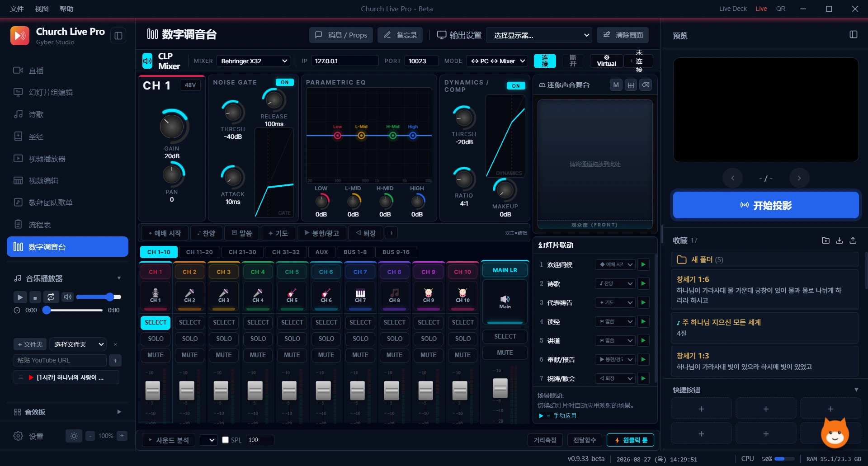Viewport: 868px width, 466px height.
Task: Enable the SPL checkbox
Action: click(225, 440)
